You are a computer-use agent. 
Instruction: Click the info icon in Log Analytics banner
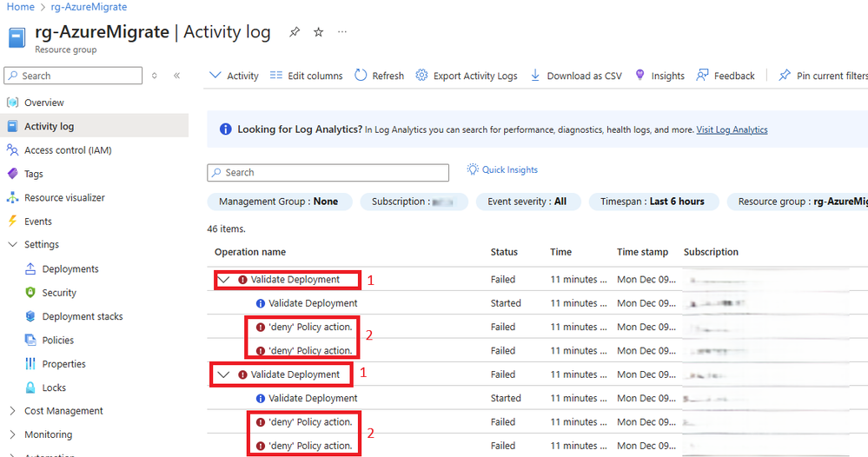(225, 129)
